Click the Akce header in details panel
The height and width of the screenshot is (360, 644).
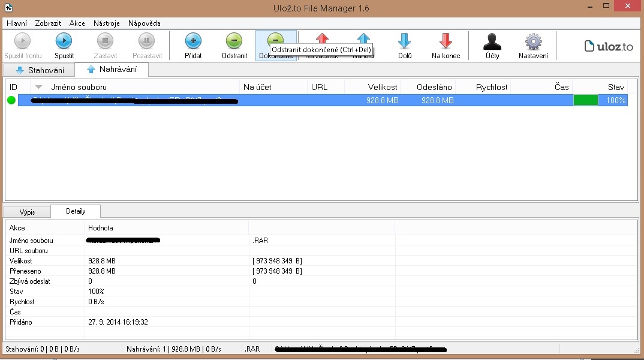point(17,228)
